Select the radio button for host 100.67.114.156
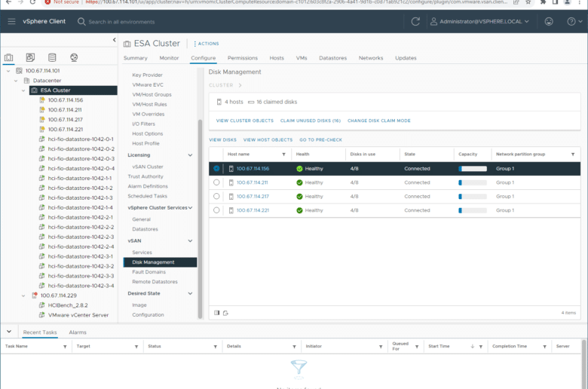 click(x=216, y=168)
